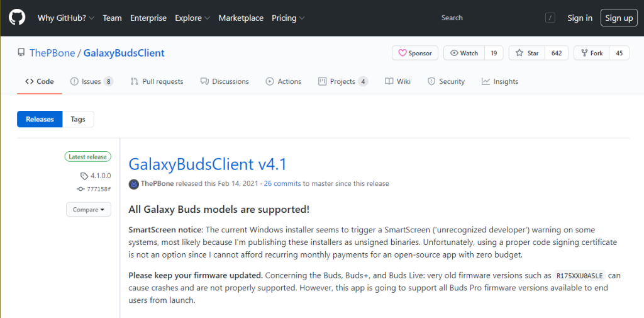Image resolution: width=644 pixels, height=318 pixels.
Task: Open the Security tab
Action: pyautogui.click(x=446, y=81)
